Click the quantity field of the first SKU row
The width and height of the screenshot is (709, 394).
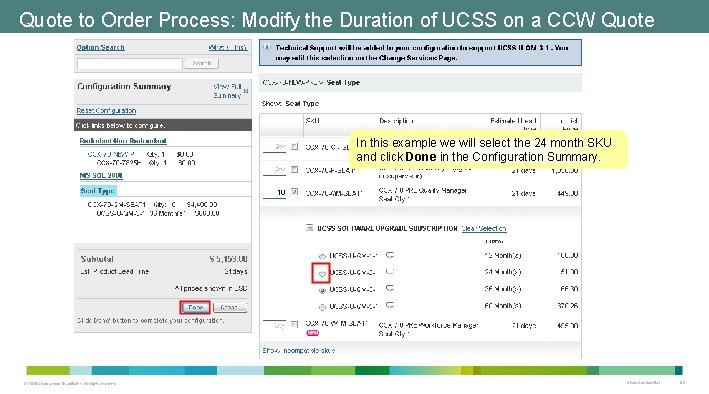274,147
